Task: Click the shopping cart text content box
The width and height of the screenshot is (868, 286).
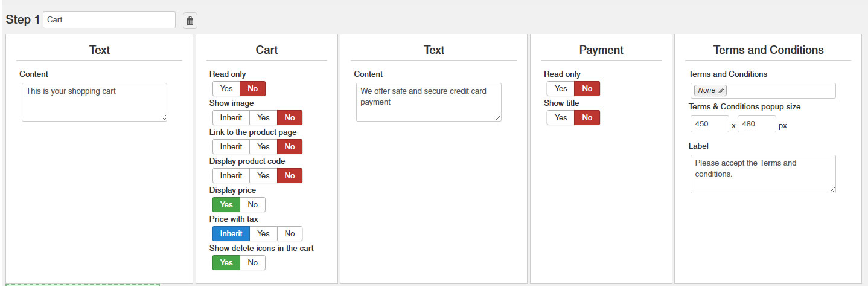Action: pyautogui.click(x=94, y=102)
